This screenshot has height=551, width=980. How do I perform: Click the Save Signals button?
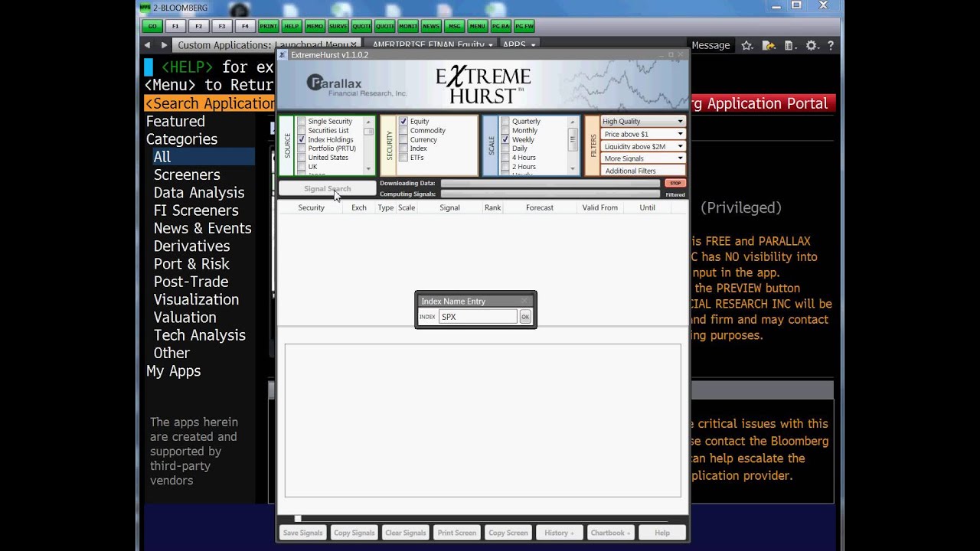tap(302, 533)
